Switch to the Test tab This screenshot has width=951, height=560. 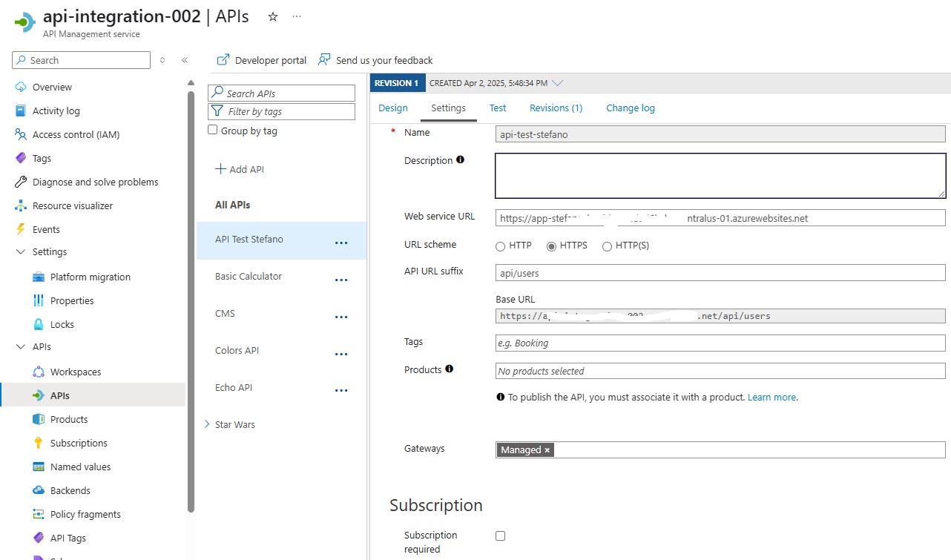coord(498,108)
